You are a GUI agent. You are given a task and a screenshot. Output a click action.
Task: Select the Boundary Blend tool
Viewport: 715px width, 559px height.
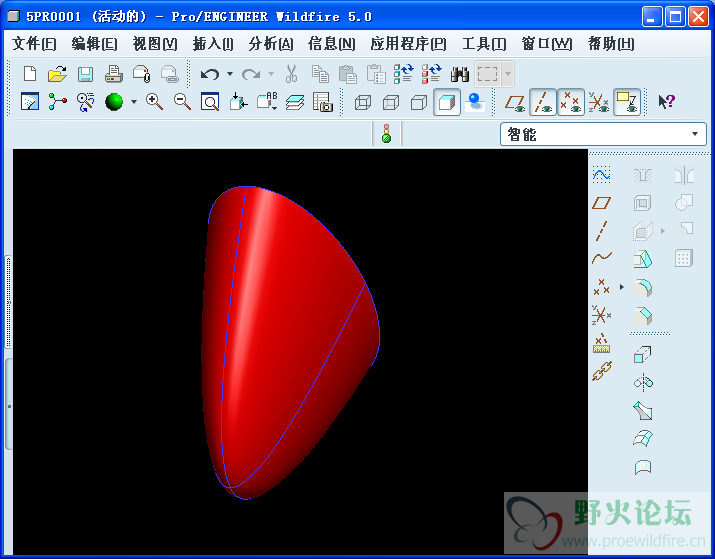point(643,439)
